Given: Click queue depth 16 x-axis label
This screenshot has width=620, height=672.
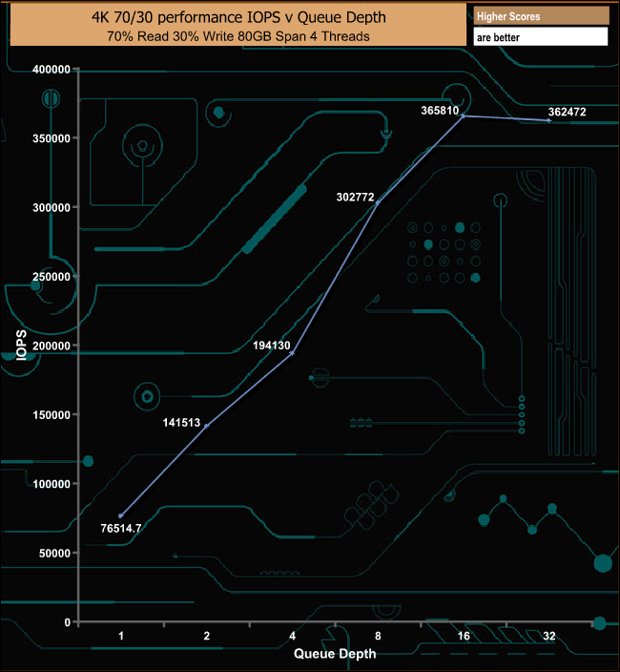Looking at the screenshot, I should (463, 636).
